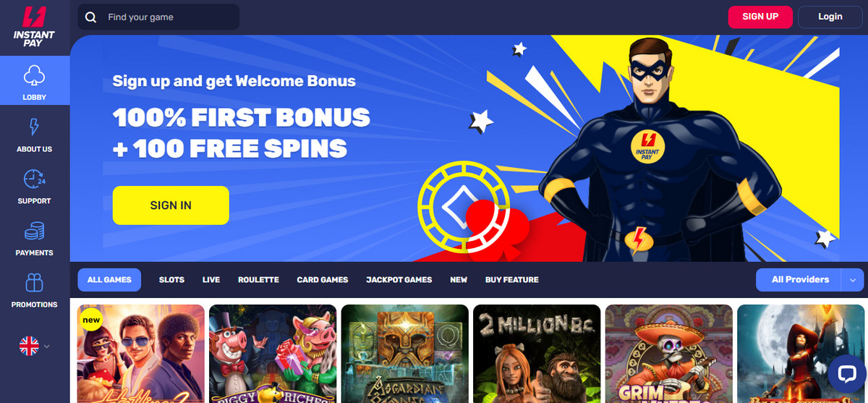Expand the providers chevron arrow
868x403 pixels.
[853, 280]
